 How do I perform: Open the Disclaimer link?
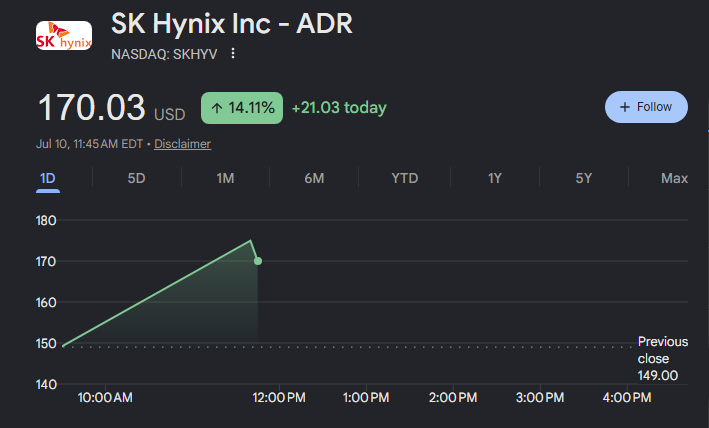tap(182, 144)
